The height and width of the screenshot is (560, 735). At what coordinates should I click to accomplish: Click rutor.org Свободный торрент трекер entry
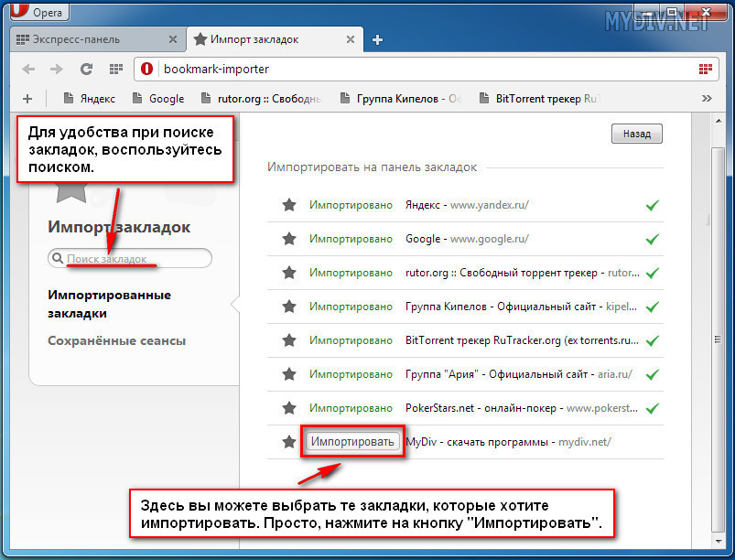(x=522, y=273)
